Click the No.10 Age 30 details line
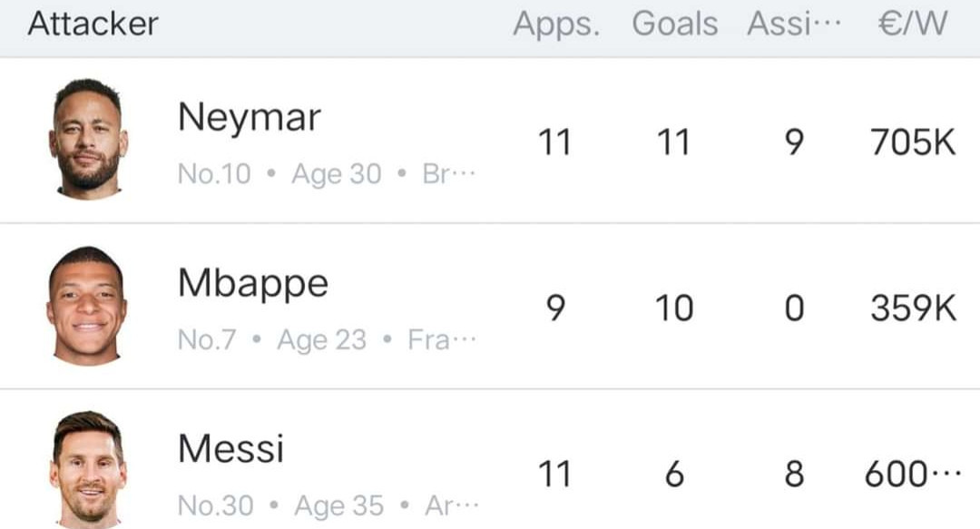 coord(327,174)
